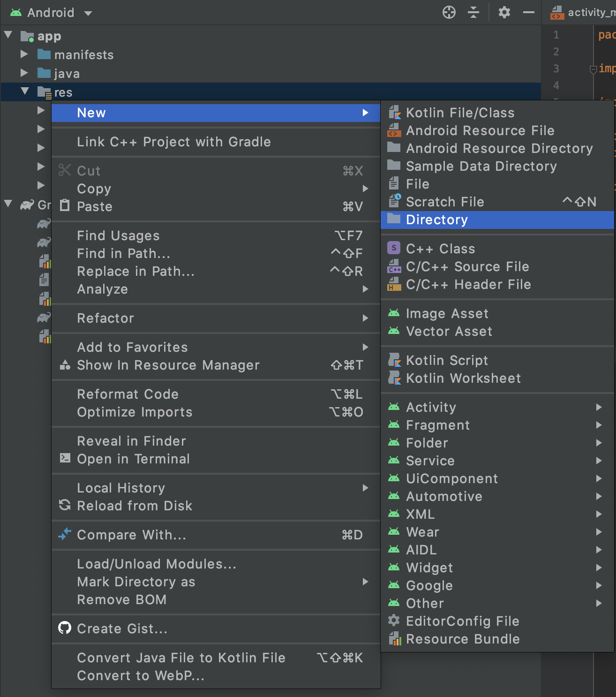616x697 pixels.
Task: Open the Service submenu
Action: (x=497, y=461)
